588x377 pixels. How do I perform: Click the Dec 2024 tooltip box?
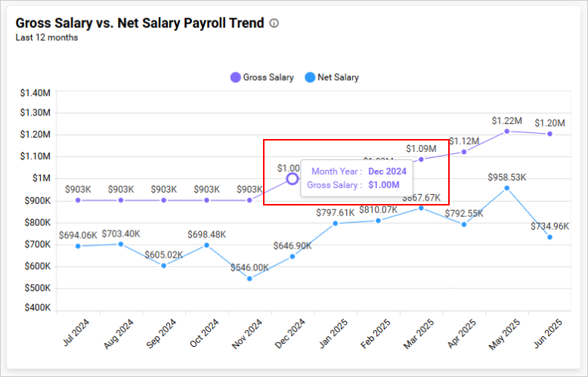point(357,178)
